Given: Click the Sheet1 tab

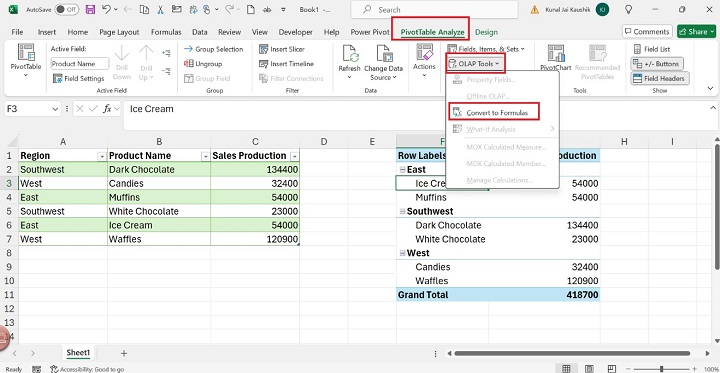Looking at the screenshot, I should 78,353.
